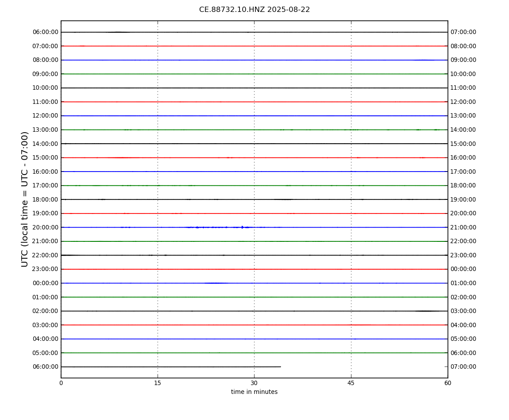Select 01:00:00 on the left UTC axis

(46, 297)
